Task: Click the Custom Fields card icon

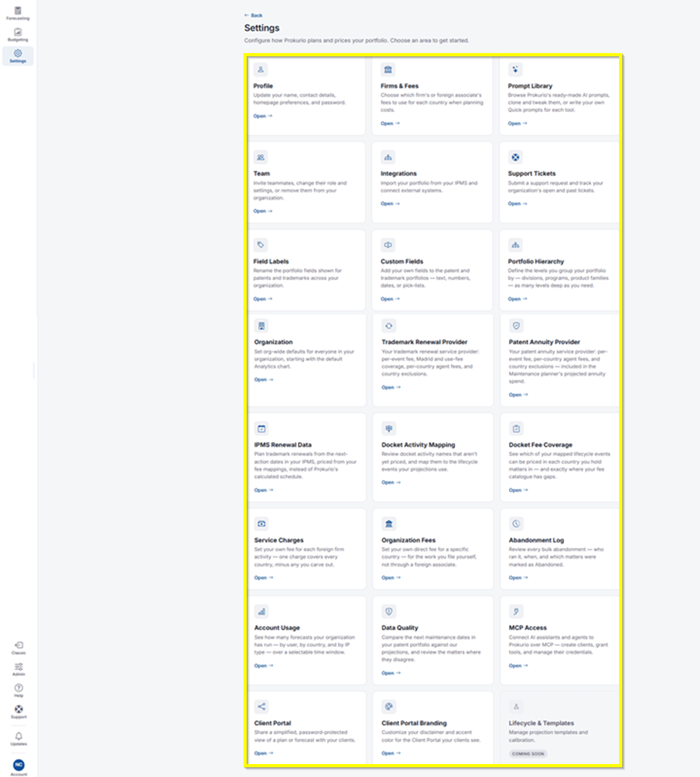Action: 388,245
